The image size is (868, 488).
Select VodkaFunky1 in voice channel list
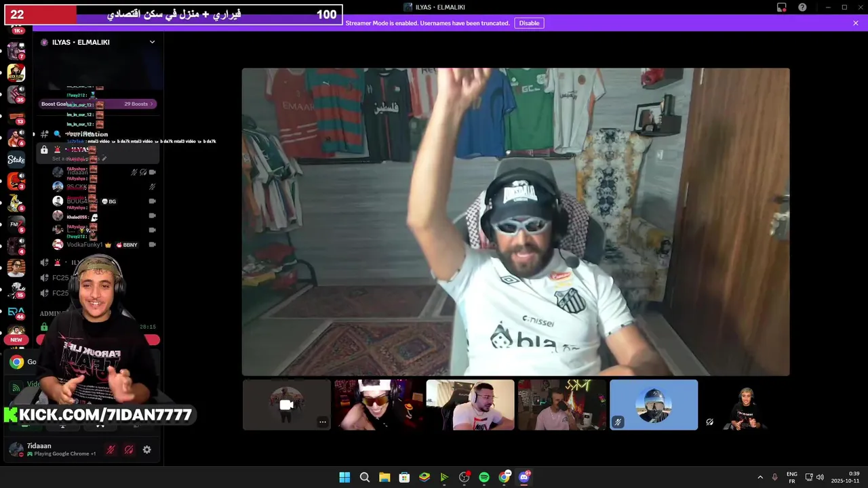coord(104,245)
